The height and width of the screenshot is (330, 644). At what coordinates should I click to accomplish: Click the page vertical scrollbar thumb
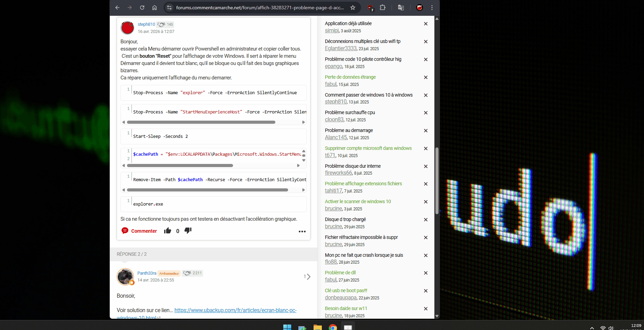(x=437, y=180)
